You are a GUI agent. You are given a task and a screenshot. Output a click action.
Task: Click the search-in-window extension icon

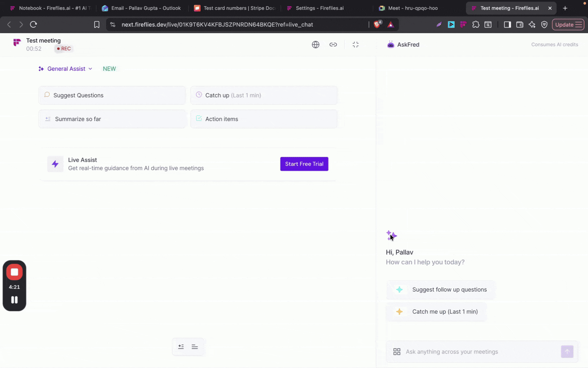click(x=488, y=25)
